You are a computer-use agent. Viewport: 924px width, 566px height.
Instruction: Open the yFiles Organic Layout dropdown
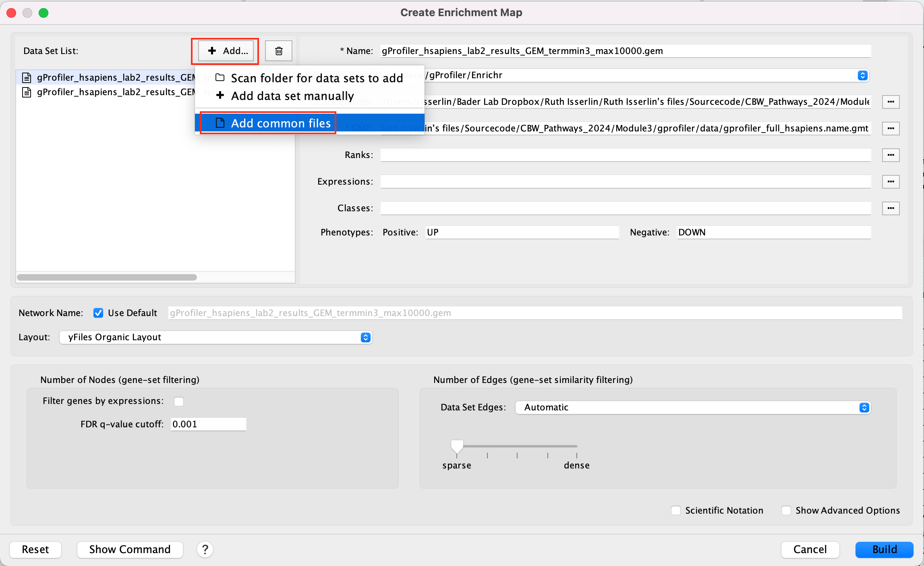click(x=215, y=337)
